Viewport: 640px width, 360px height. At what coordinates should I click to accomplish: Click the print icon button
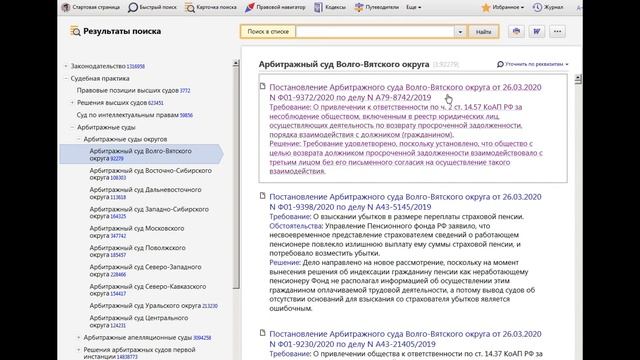coord(516,31)
